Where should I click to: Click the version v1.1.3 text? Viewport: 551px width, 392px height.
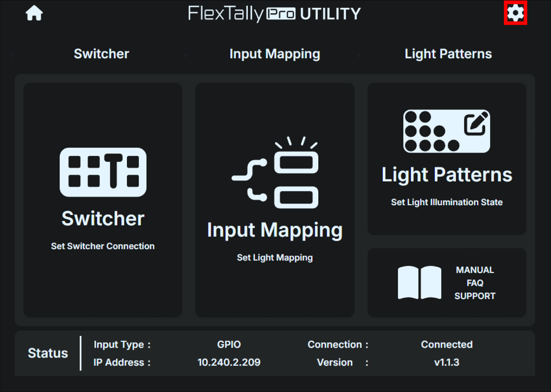coord(447,362)
